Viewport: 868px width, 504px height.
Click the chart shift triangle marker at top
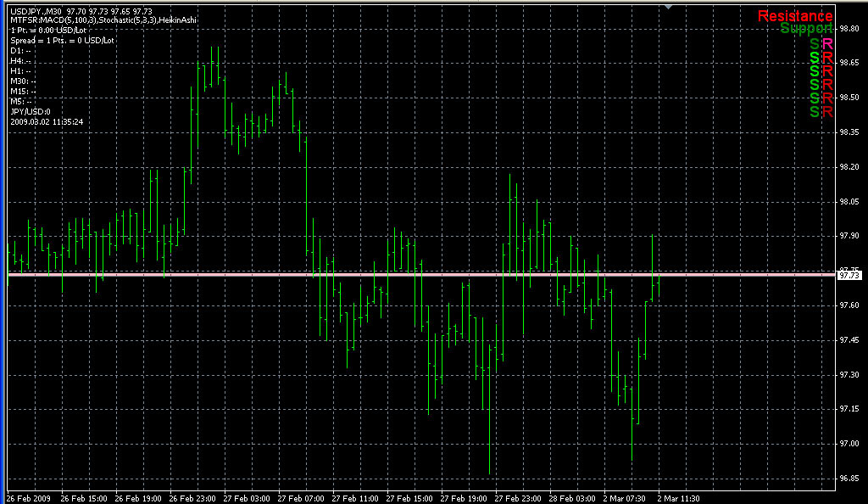[x=668, y=7]
